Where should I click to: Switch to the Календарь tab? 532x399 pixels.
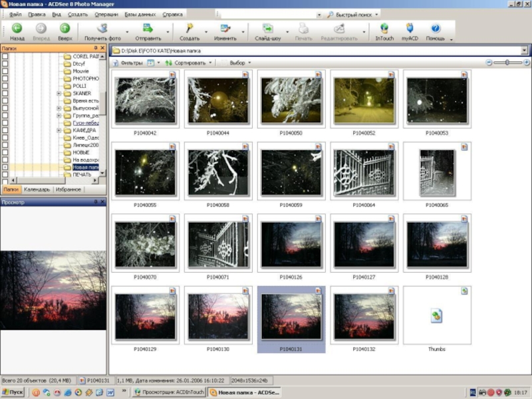pyautogui.click(x=37, y=190)
